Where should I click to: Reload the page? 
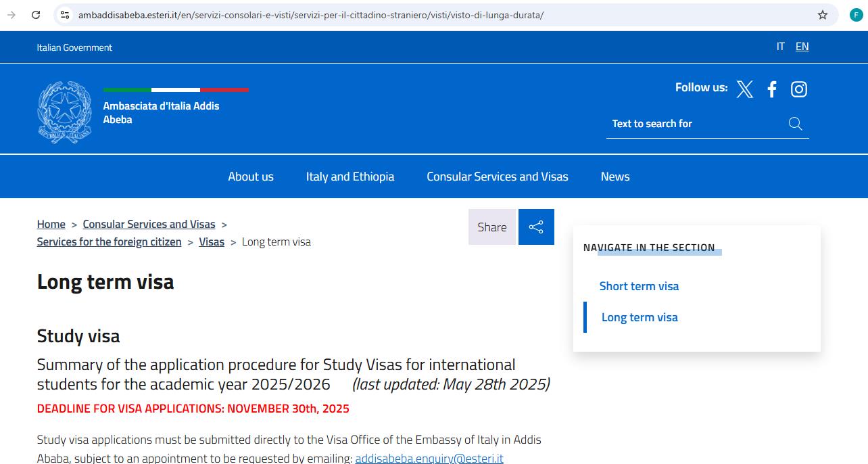(36, 14)
